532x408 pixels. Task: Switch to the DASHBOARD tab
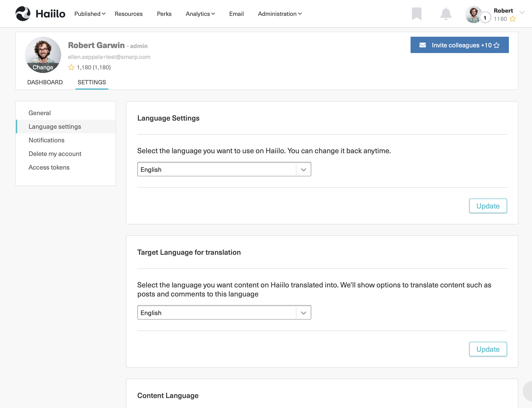point(45,82)
